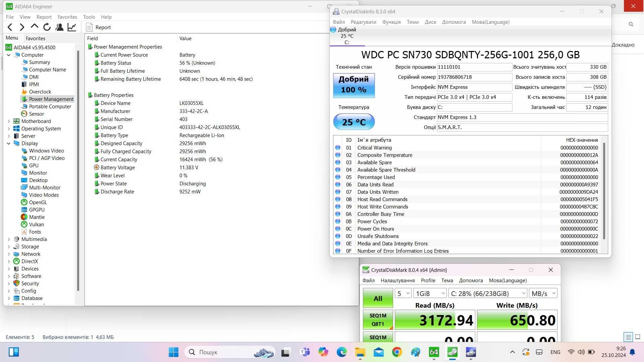Open the AIDA64 File menu
The width and height of the screenshot is (644, 362).
[x=10, y=17]
